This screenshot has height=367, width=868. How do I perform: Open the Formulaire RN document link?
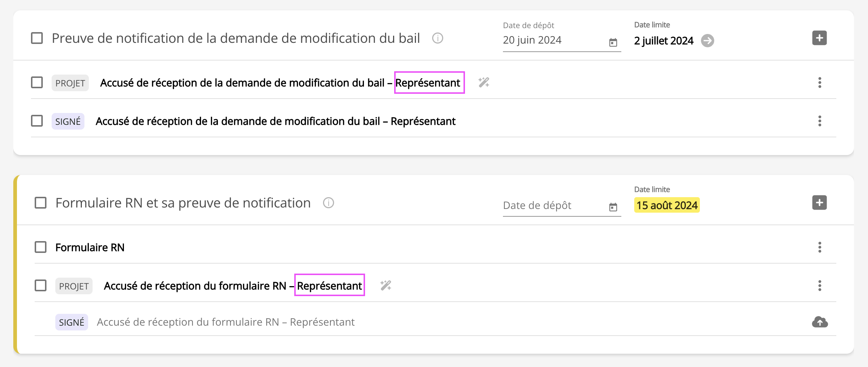(x=90, y=247)
